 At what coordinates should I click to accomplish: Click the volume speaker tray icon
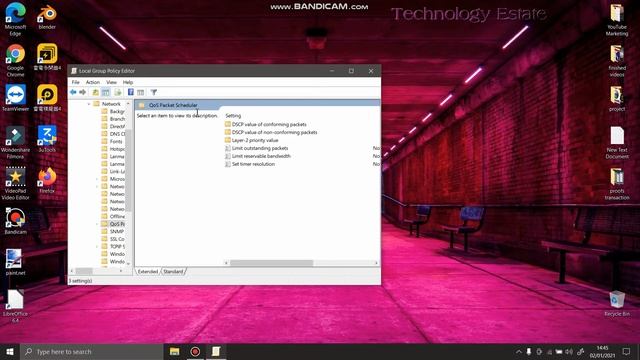tap(569, 351)
